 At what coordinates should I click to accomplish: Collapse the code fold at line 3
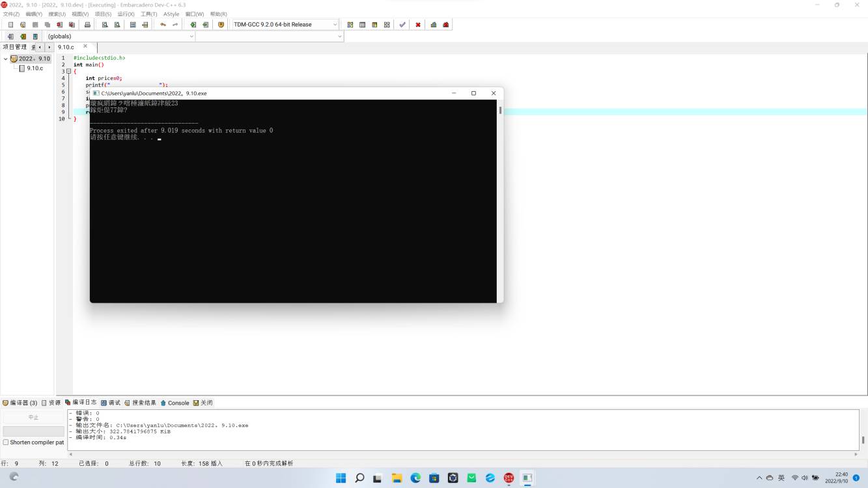point(69,72)
